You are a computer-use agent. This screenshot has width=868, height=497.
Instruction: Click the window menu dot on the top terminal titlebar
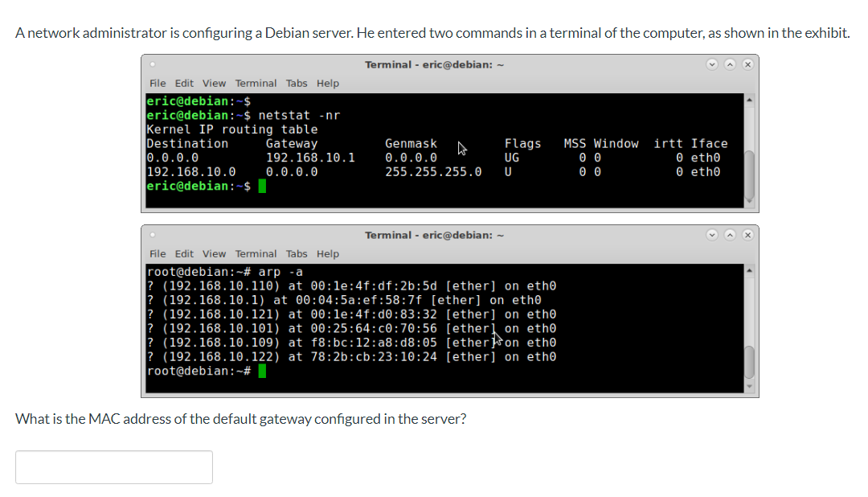152,64
